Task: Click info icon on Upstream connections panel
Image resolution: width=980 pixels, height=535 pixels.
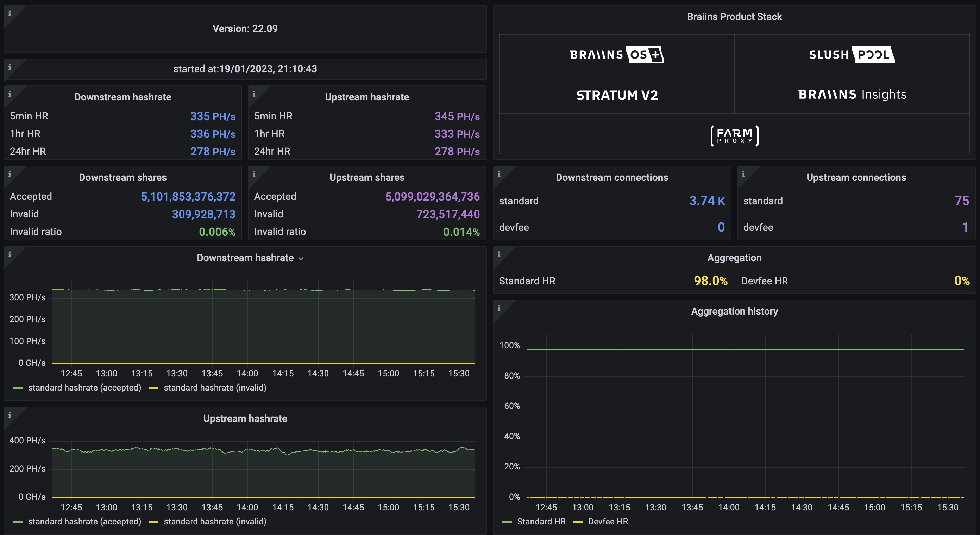Action: (743, 174)
